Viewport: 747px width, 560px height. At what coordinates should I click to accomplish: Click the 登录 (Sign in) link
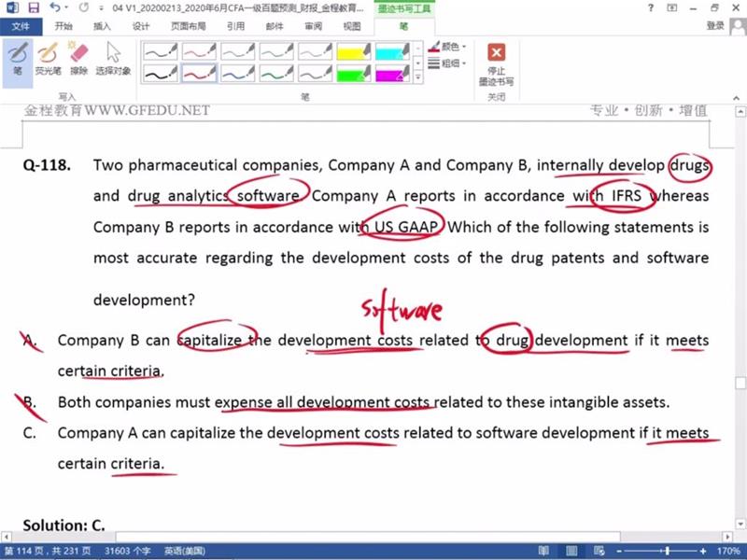715,26
